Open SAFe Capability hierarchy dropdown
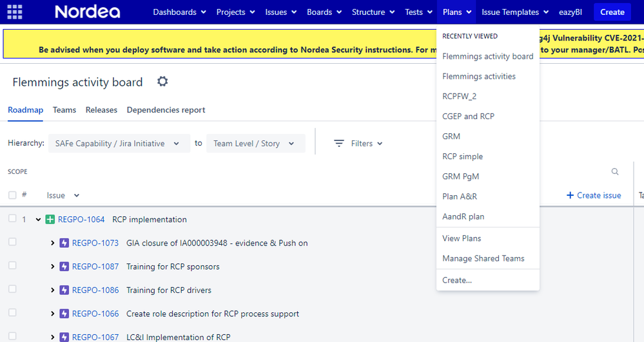The image size is (644, 342). [x=119, y=143]
